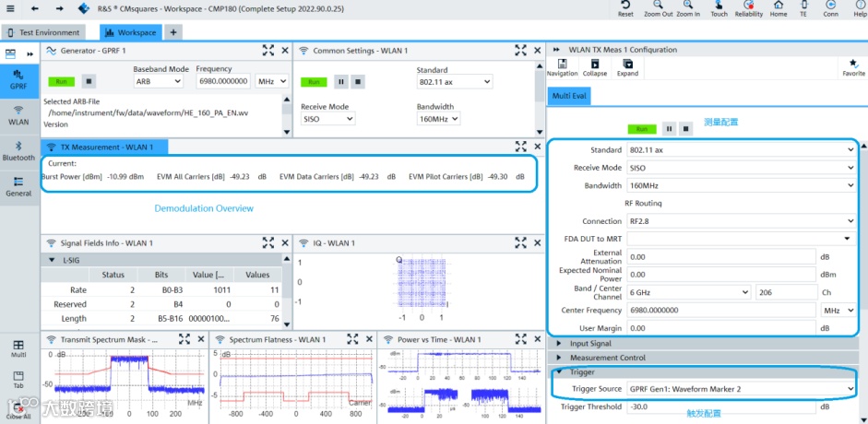Click Run in Generator GPRF 1
This screenshot has width=868, height=424.
pos(61,81)
